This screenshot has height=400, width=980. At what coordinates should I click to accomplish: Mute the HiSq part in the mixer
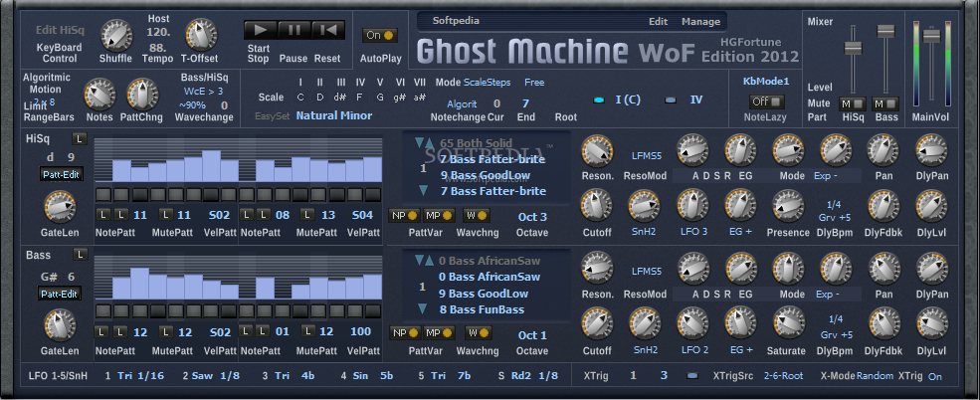(x=852, y=103)
